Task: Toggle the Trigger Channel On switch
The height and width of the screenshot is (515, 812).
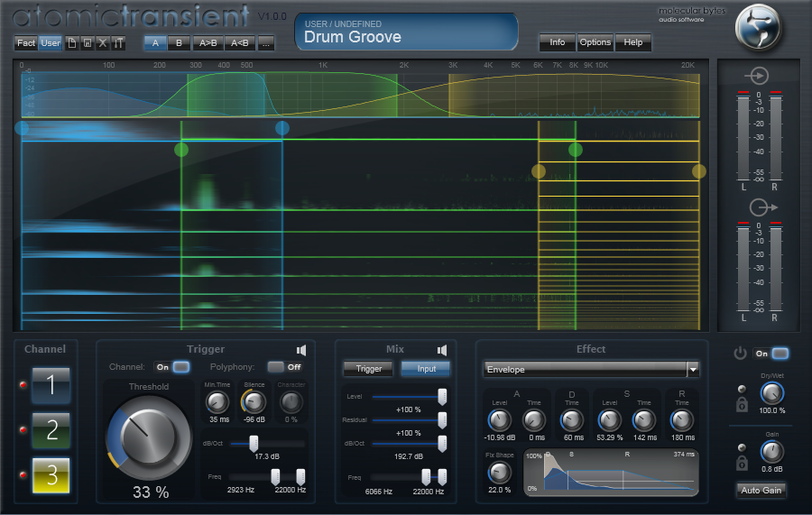Action: pos(172,367)
